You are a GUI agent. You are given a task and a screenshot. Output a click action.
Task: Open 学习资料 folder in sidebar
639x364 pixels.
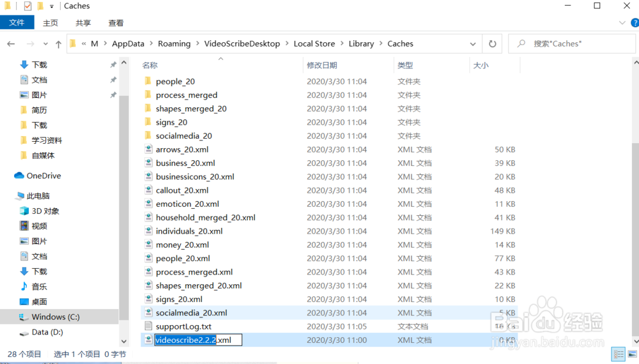47,140
